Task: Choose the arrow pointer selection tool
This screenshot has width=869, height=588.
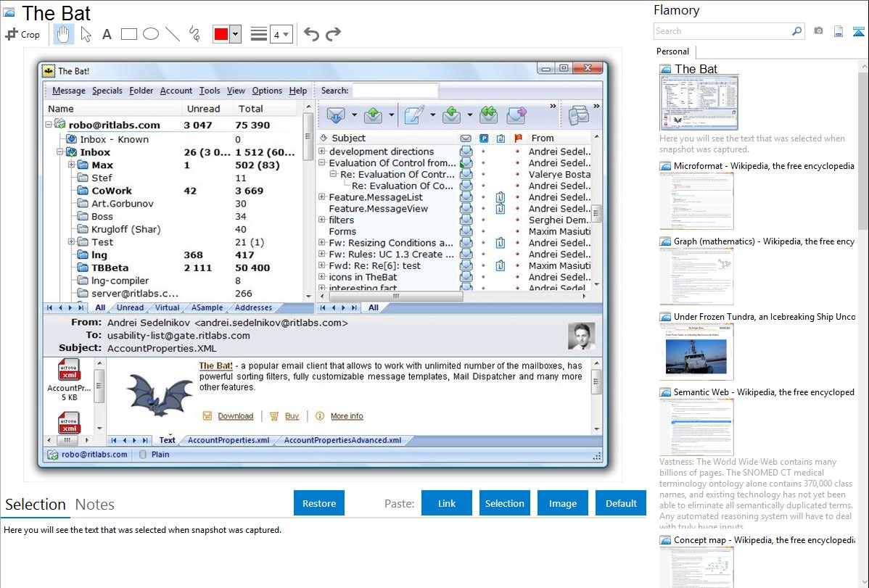Action: (x=86, y=34)
